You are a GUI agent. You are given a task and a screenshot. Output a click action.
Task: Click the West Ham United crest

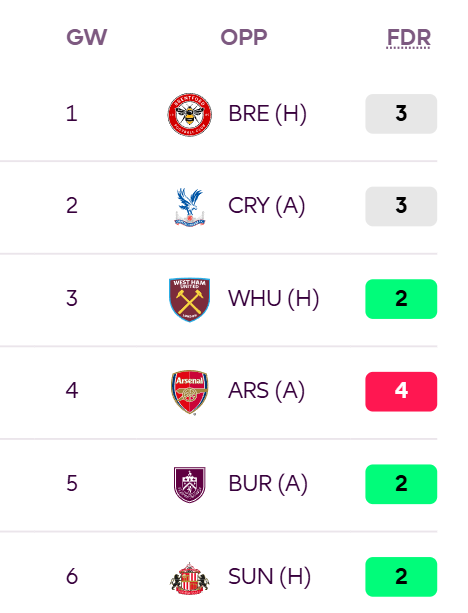tap(190, 299)
